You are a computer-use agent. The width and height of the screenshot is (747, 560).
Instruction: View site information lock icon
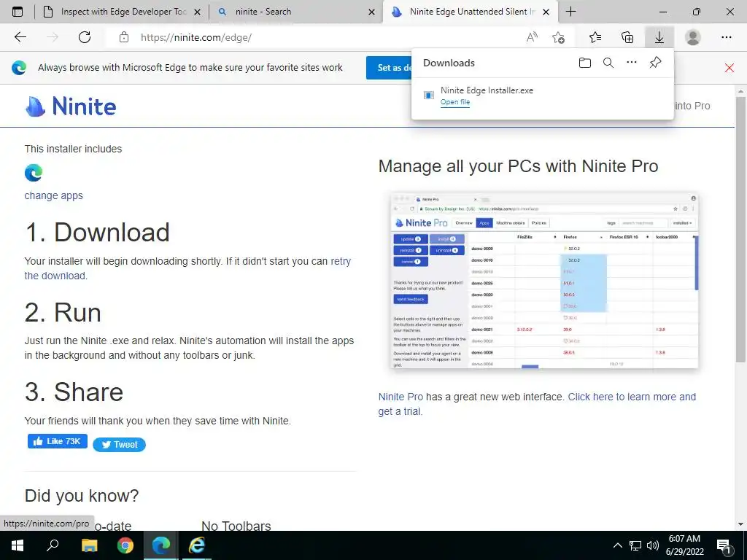click(124, 37)
